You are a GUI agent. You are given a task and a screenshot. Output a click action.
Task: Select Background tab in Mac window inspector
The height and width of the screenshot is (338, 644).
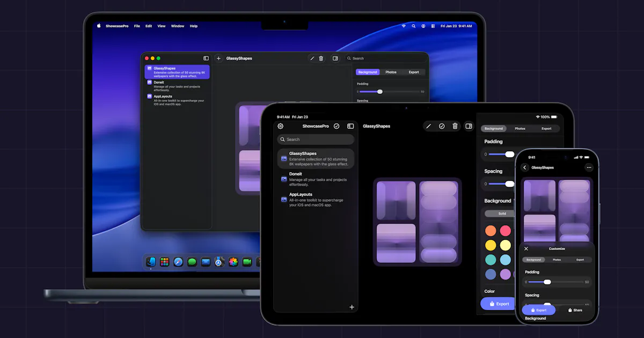pos(368,72)
